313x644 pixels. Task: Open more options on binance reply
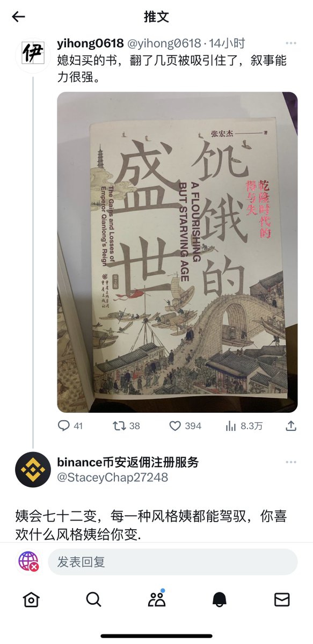point(291,462)
